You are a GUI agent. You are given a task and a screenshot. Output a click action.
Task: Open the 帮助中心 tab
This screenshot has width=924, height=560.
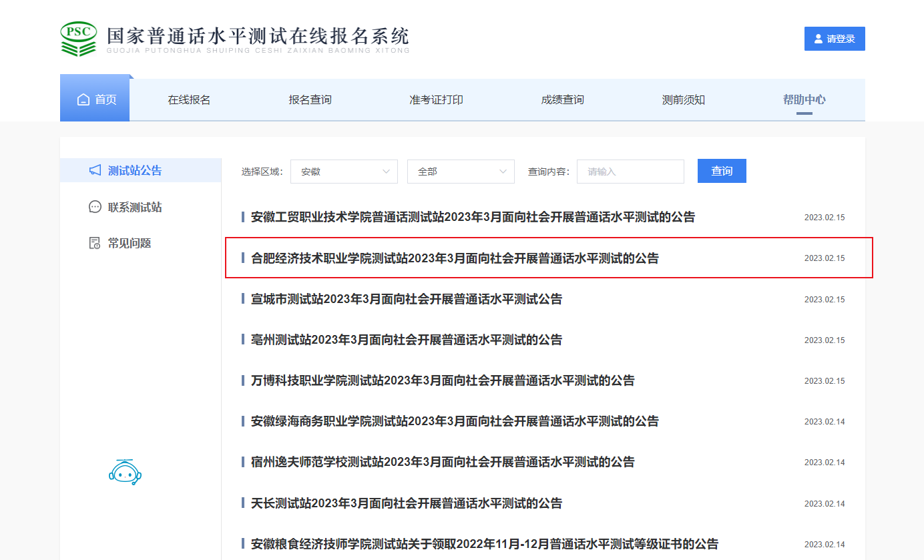point(804,100)
